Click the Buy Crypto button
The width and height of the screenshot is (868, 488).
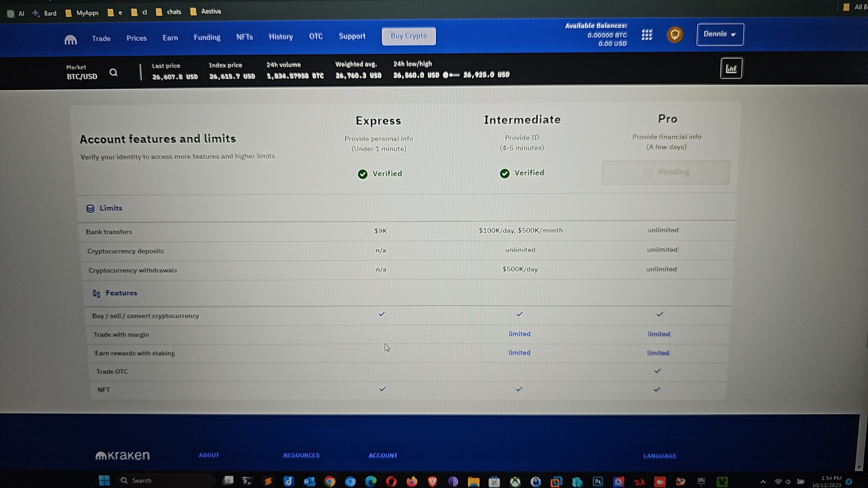tap(408, 36)
